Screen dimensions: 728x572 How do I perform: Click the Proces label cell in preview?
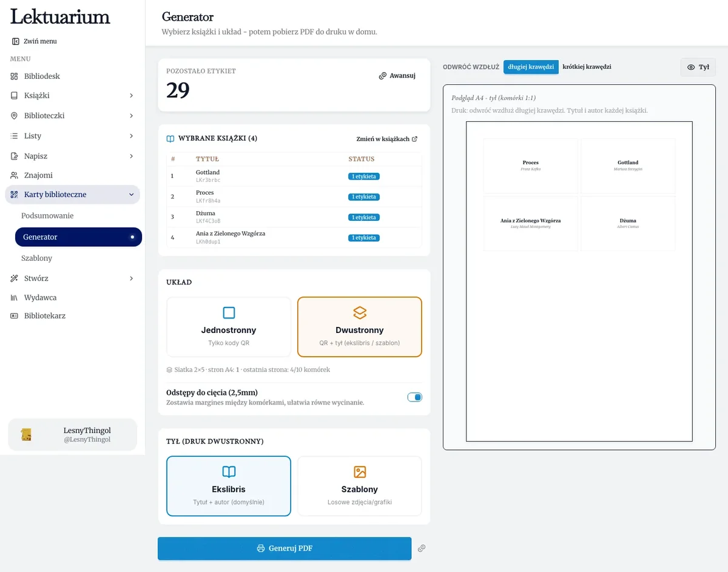pos(531,166)
